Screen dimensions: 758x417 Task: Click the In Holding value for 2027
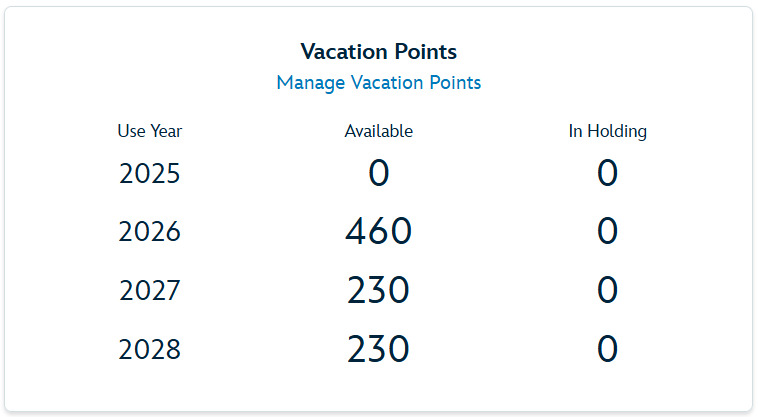pyautogui.click(x=607, y=291)
